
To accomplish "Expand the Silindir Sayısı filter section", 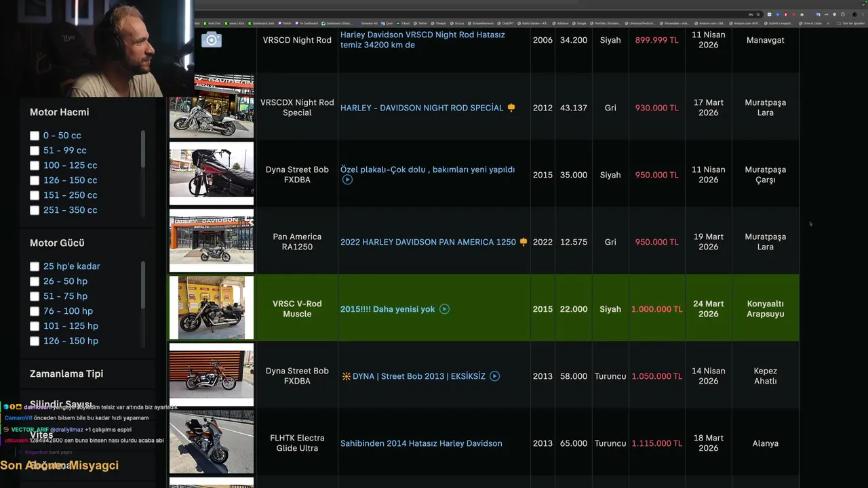I will [60, 404].
